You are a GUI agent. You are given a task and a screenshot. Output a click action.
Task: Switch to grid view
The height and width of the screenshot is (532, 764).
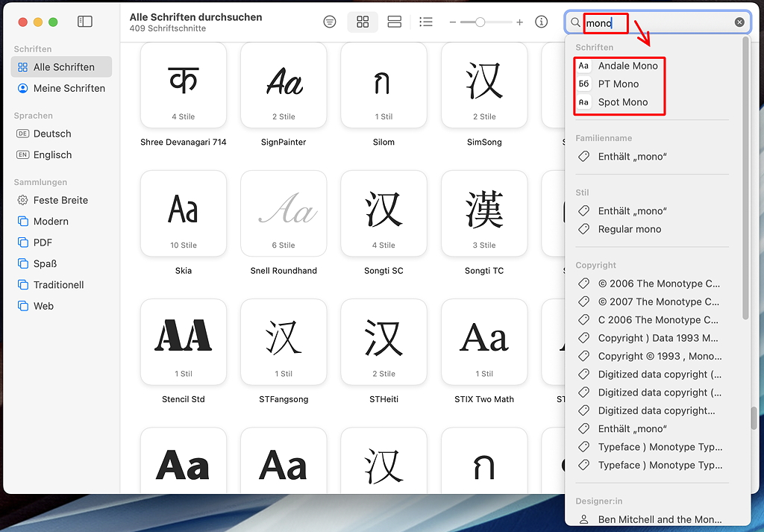click(363, 22)
